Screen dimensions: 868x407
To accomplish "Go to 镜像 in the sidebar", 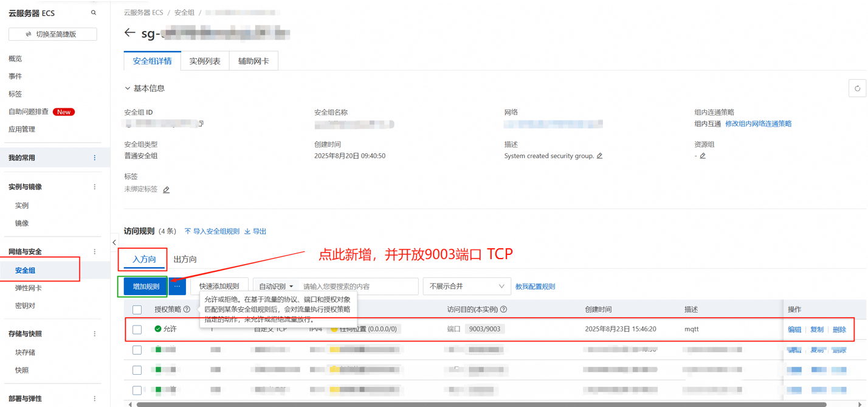I will pos(22,223).
